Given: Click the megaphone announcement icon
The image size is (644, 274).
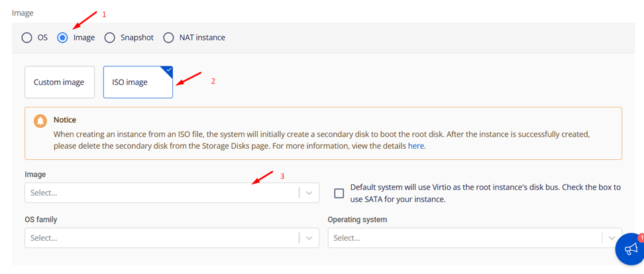Looking at the screenshot, I should point(631,249).
